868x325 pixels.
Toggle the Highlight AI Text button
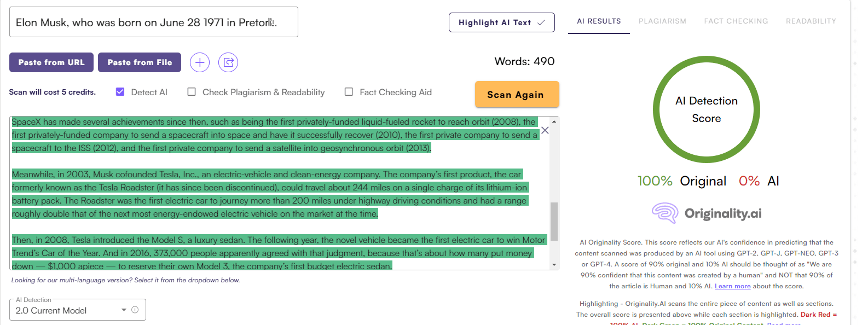tap(501, 22)
